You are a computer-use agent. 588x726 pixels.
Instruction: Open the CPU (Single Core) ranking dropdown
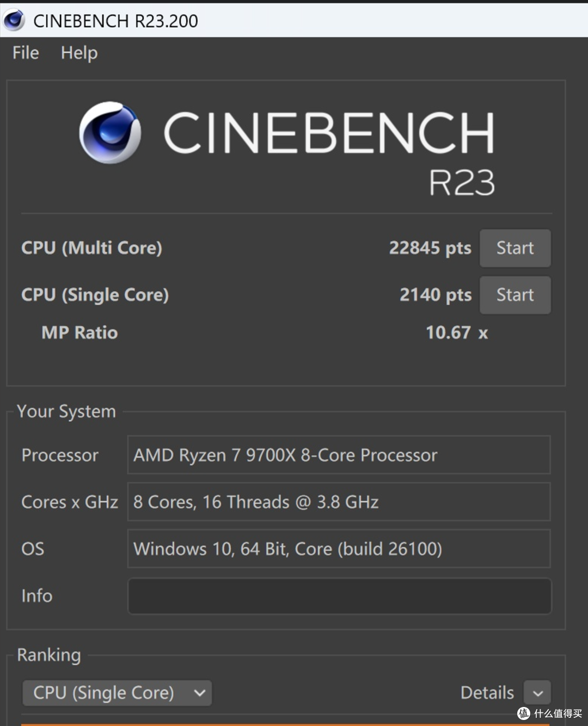click(x=117, y=693)
